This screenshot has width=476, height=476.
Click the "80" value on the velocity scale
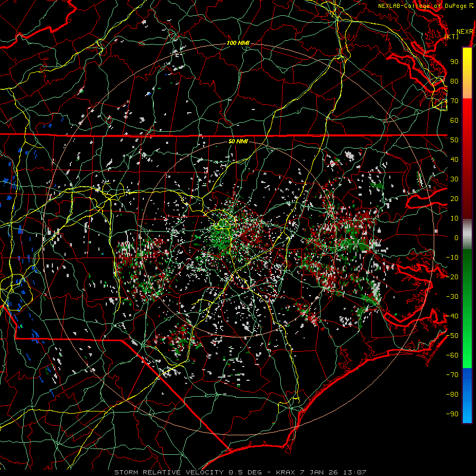click(454, 81)
